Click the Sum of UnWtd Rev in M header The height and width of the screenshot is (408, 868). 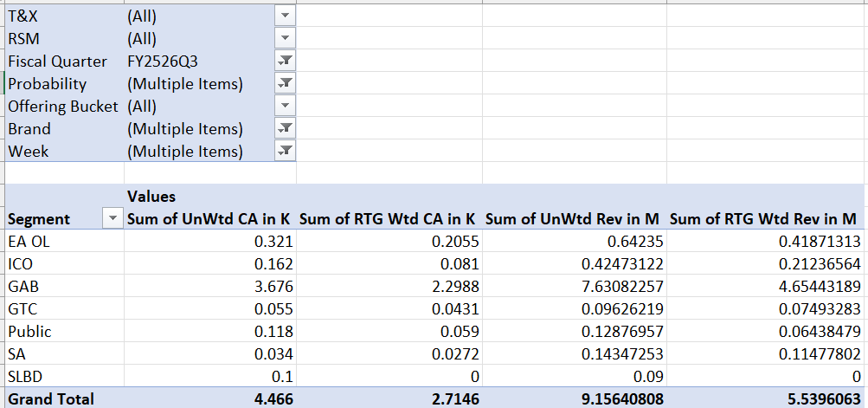(575, 219)
